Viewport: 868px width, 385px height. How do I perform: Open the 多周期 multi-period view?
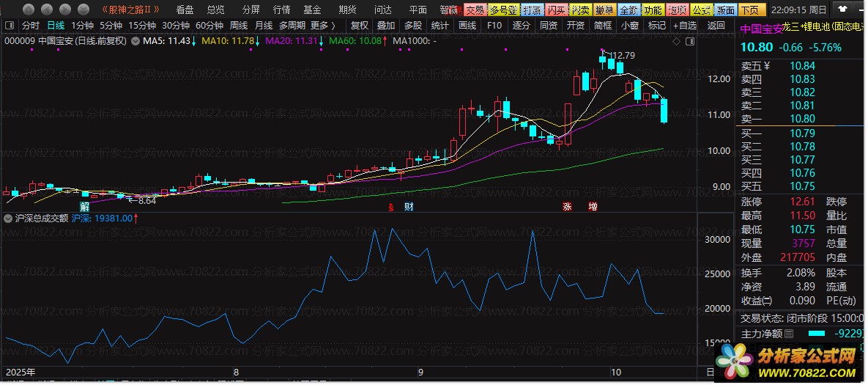point(292,26)
